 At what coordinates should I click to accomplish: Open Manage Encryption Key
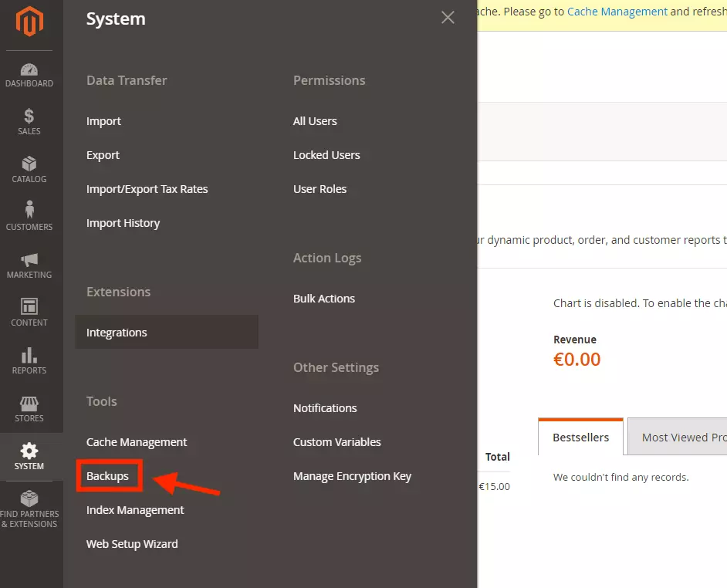pos(352,476)
